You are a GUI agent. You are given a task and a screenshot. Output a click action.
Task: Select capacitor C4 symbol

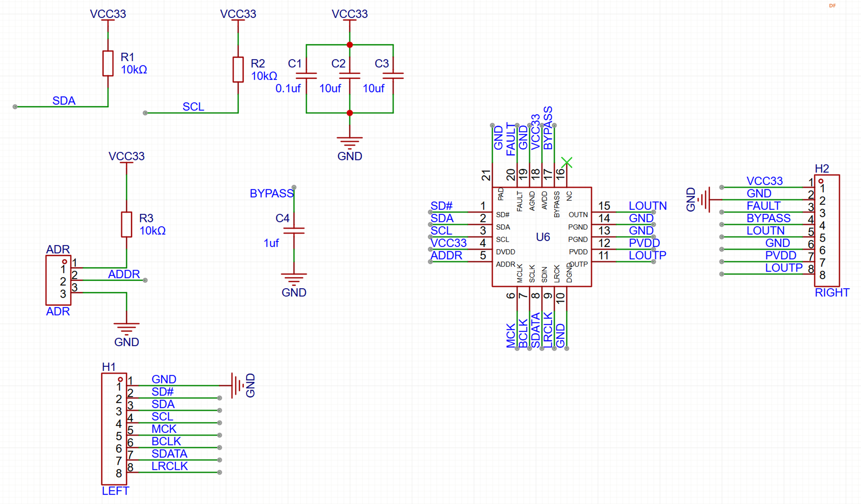(x=294, y=231)
